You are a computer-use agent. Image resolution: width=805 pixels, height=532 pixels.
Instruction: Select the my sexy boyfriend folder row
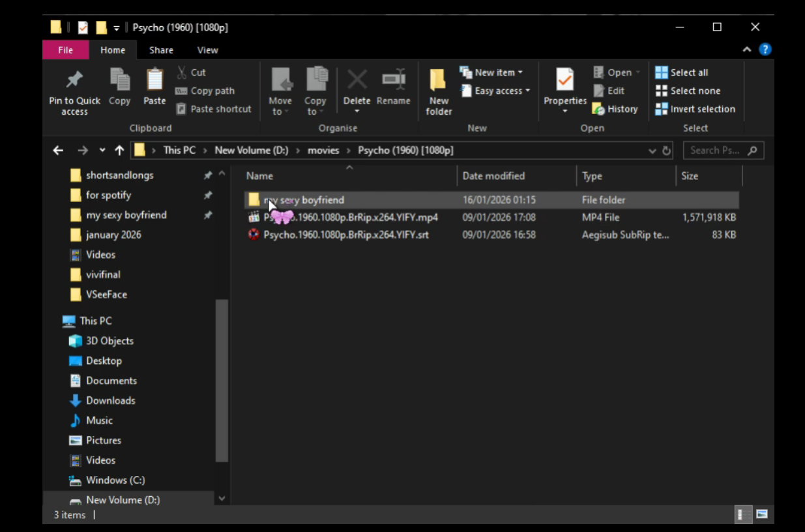[492, 199]
